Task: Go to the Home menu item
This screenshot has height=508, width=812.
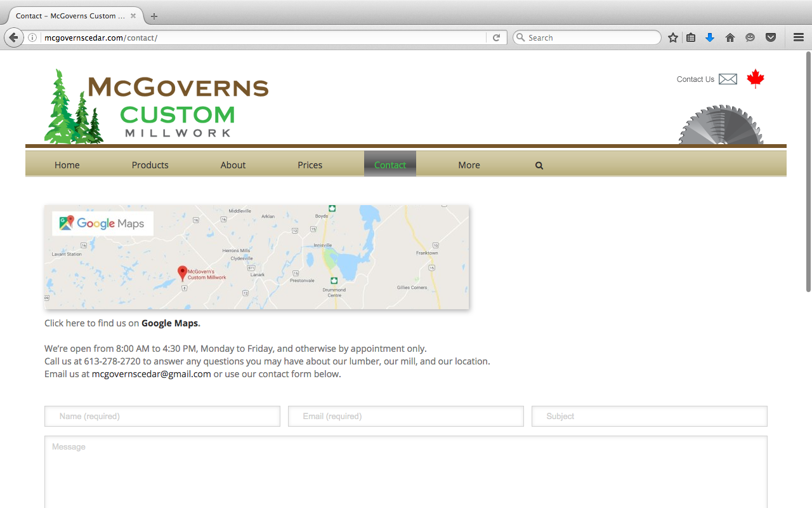Action: (x=67, y=165)
